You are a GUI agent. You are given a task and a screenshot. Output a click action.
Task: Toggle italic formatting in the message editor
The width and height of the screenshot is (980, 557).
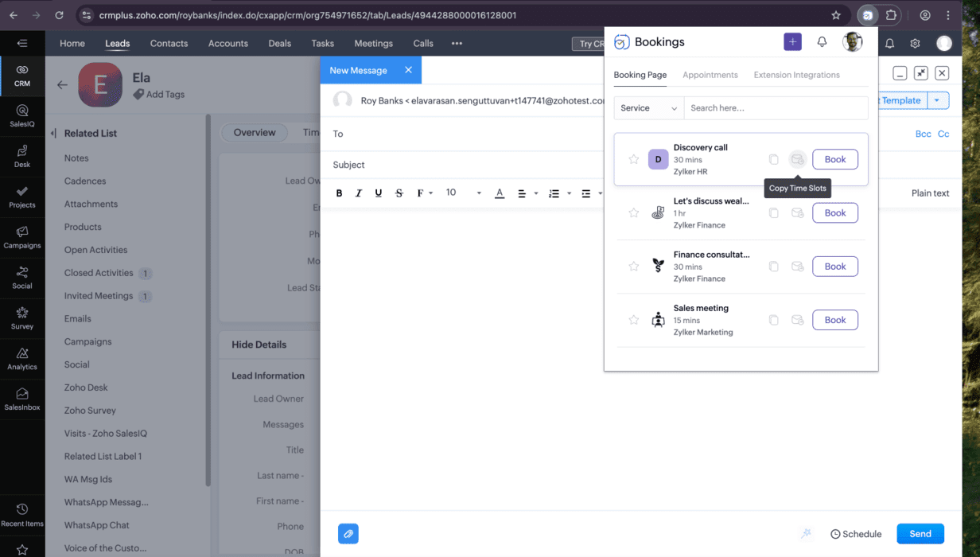pos(359,193)
